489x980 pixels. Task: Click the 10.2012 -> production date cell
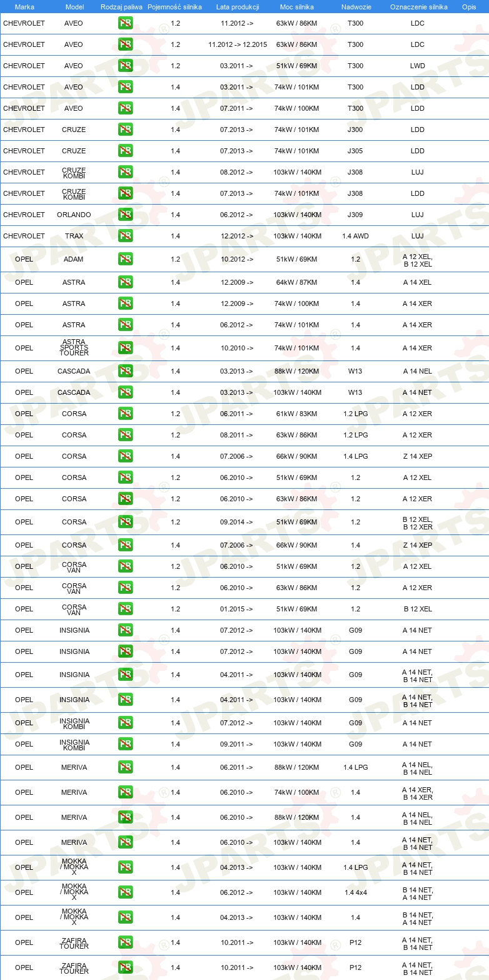pyautogui.click(x=237, y=259)
